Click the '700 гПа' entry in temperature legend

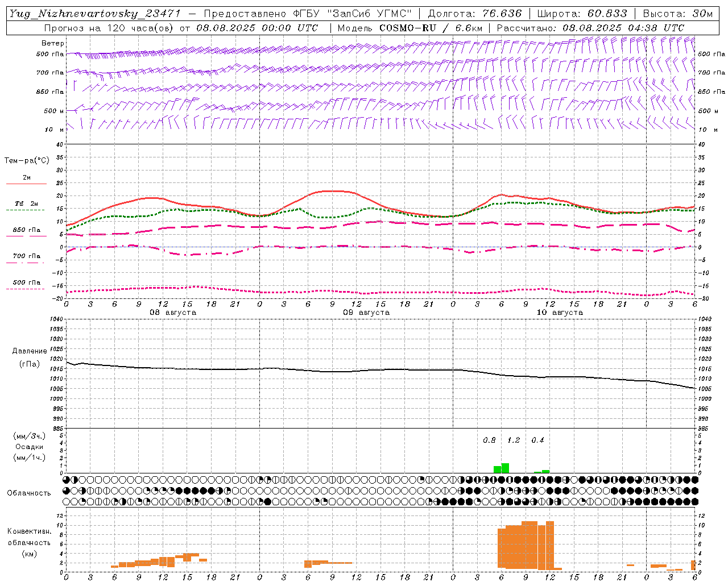[27, 256]
